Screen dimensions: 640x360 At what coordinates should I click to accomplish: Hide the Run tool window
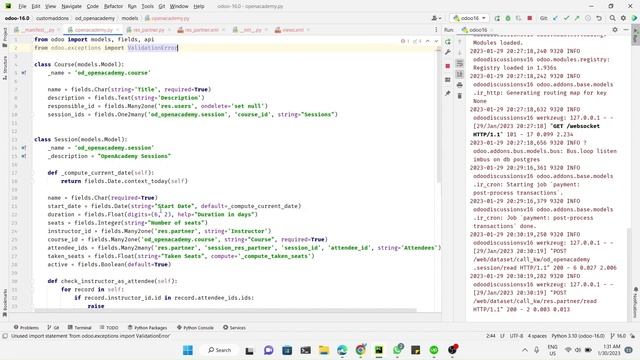coord(626,30)
